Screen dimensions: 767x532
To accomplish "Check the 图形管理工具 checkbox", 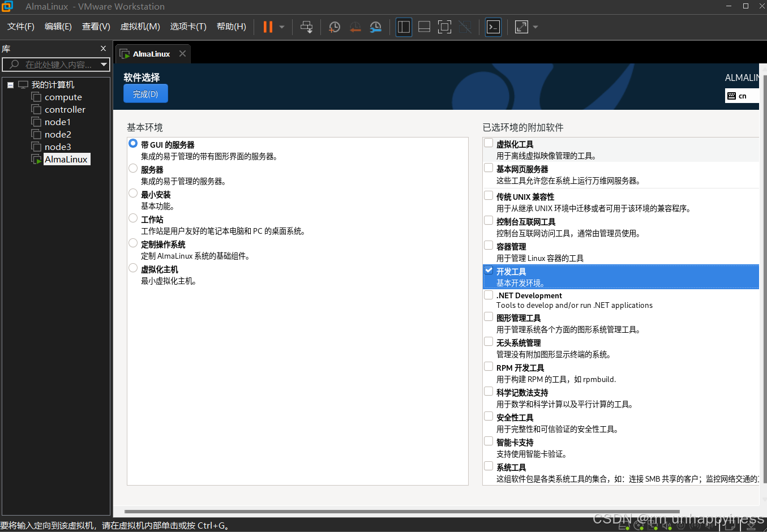I will point(489,316).
